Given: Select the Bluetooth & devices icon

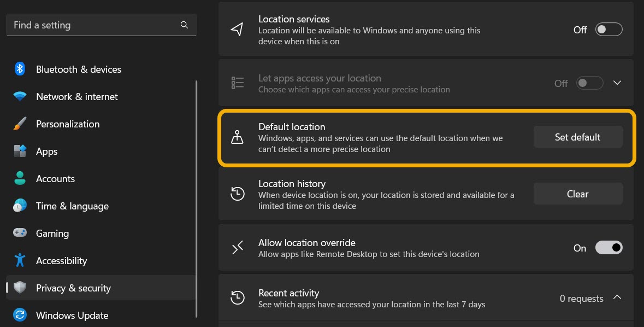Looking at the screenshot, I should pyautogui.click(x=20, y=69).
